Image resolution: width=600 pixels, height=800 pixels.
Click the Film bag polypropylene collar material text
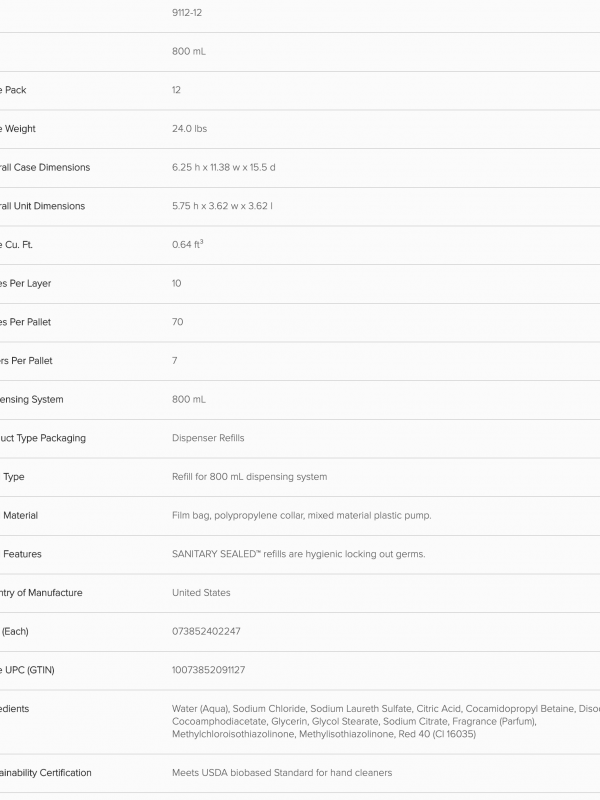[x=302, y=515]
